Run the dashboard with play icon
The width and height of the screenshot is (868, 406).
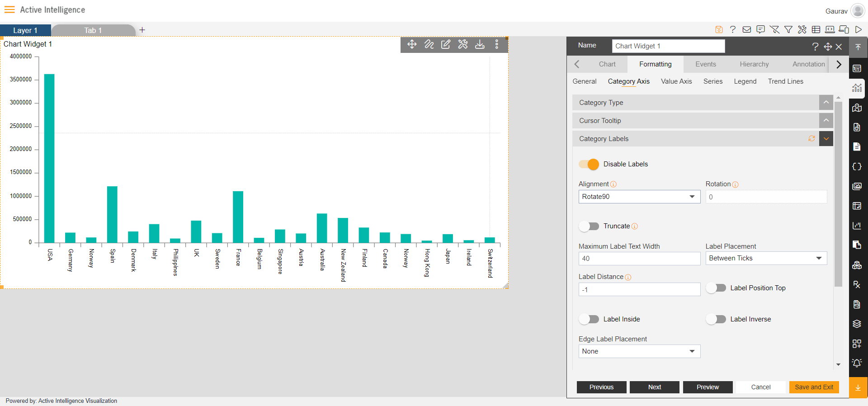858,29
